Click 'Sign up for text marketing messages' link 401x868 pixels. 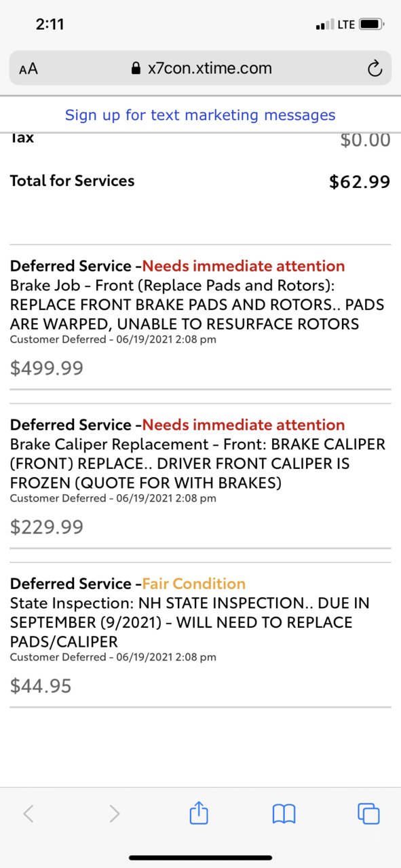[x=200, y=115]
